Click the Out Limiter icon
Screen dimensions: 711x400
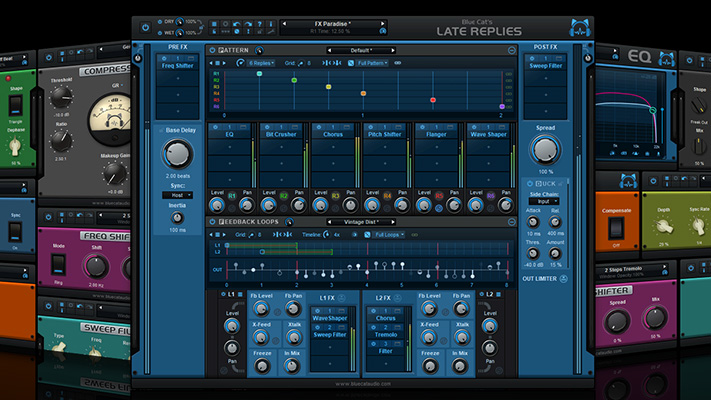point(563,279)
